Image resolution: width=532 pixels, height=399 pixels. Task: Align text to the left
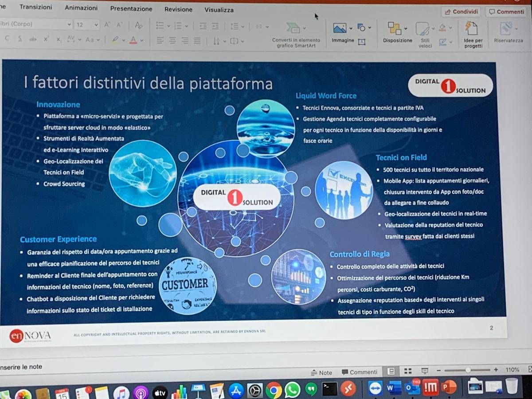[160, 40]
